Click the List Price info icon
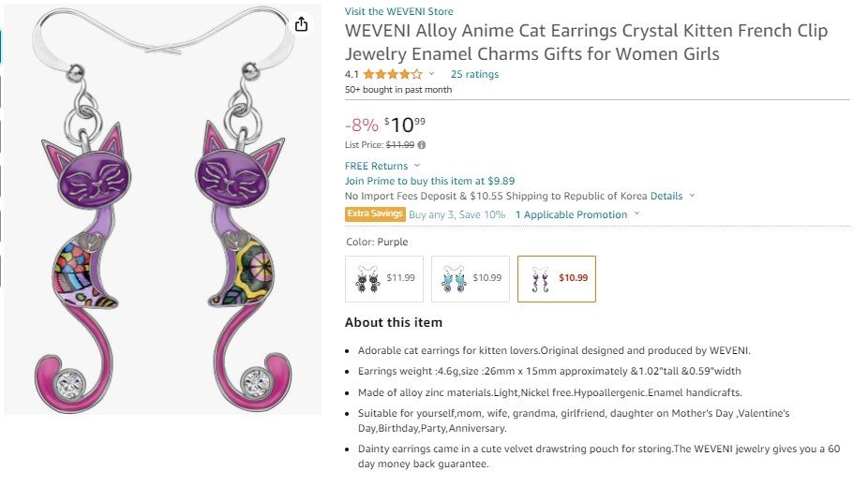 click(x=422, y=145)
